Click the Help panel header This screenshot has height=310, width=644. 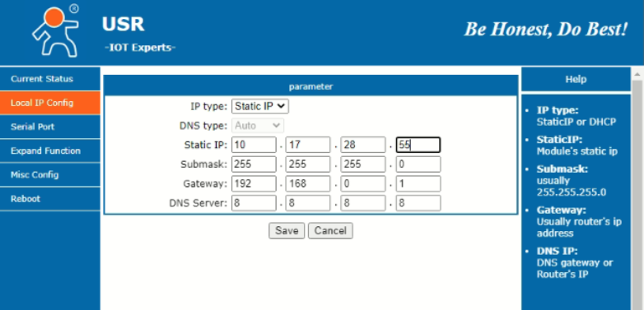tap(576, 79)
